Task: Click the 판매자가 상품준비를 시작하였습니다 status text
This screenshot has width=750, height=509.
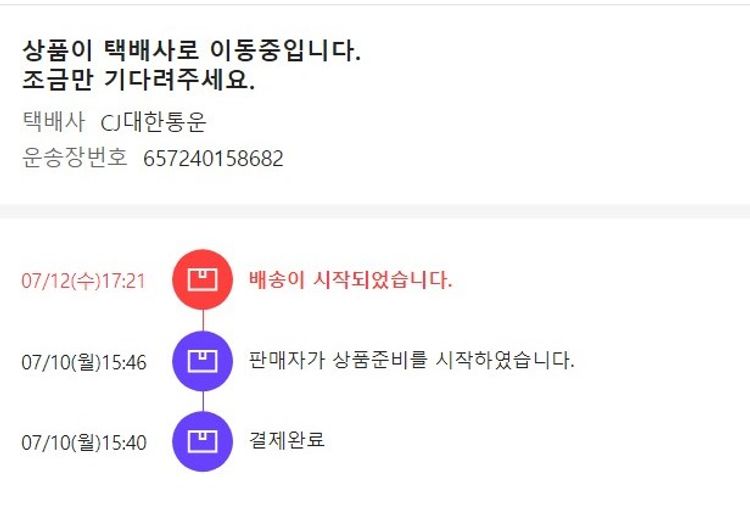Action: (x=411, y=360)
